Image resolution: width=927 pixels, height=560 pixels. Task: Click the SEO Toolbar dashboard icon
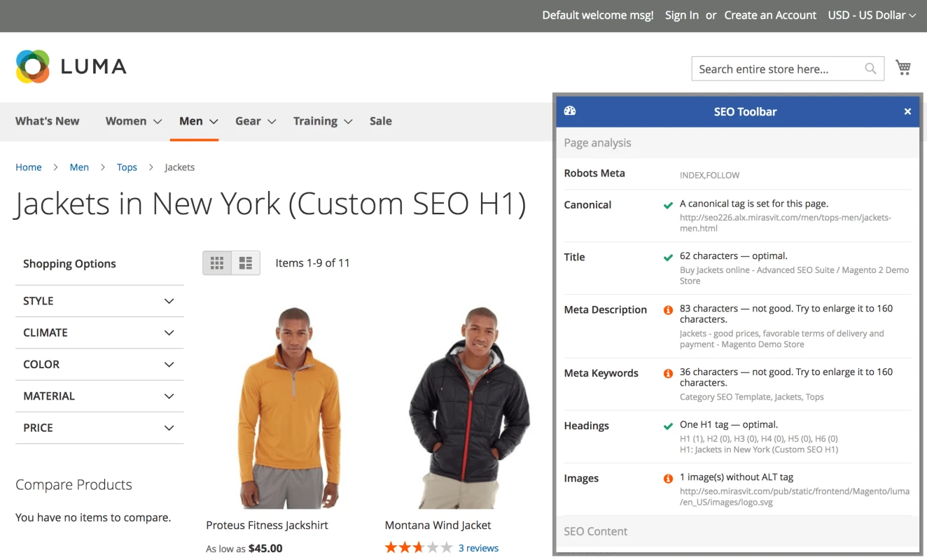[x=570, y=111]
